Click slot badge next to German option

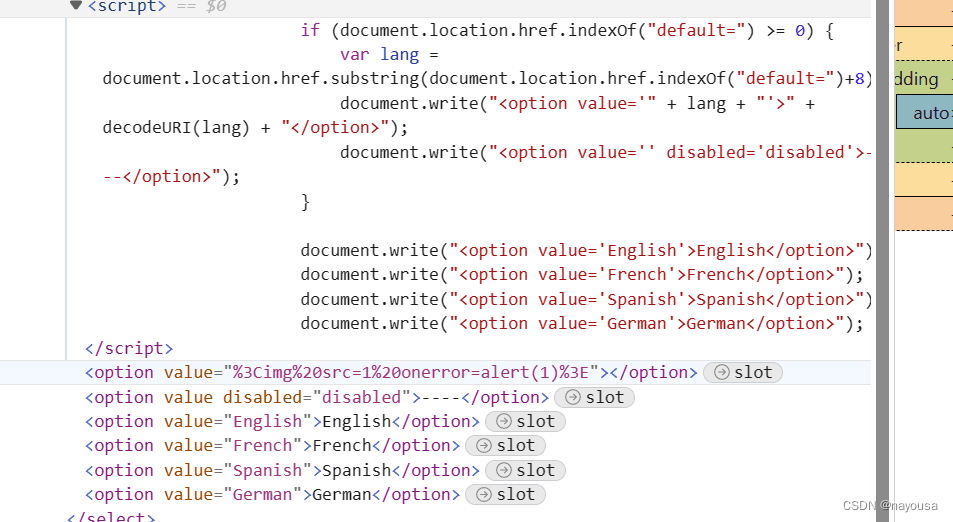[x=505, y=495]
